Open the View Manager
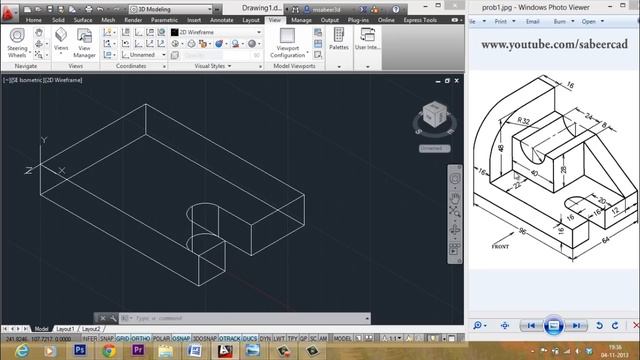 pos(84,43)
